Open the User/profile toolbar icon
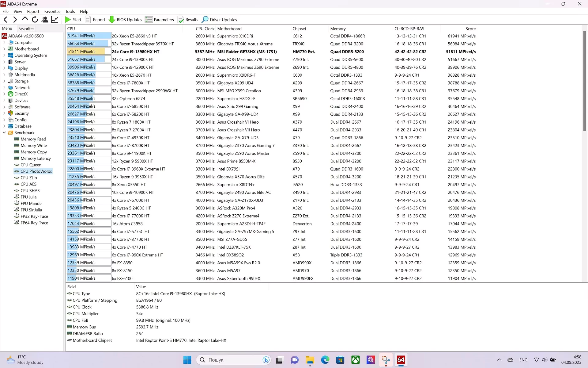 pos(45,20)
